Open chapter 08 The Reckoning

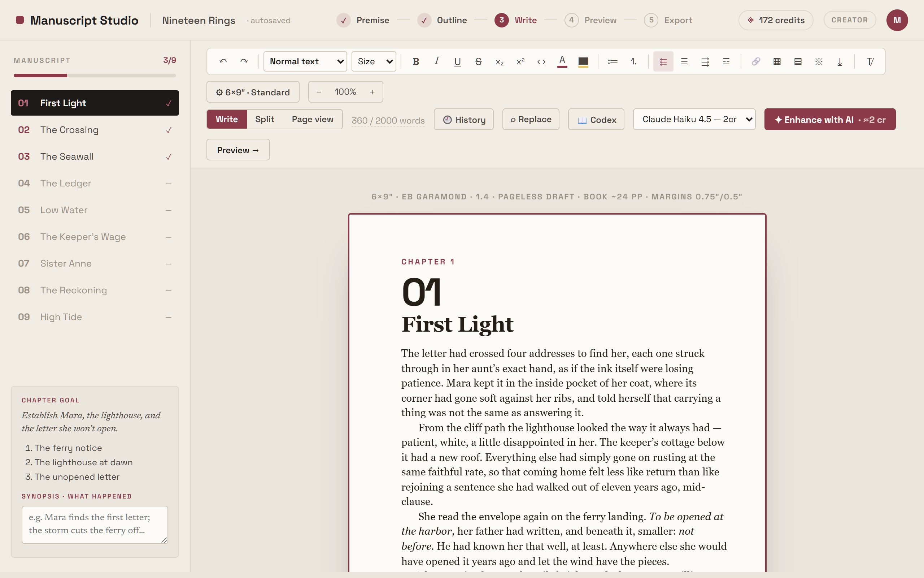pyautogui.click(x=95, y=290)
